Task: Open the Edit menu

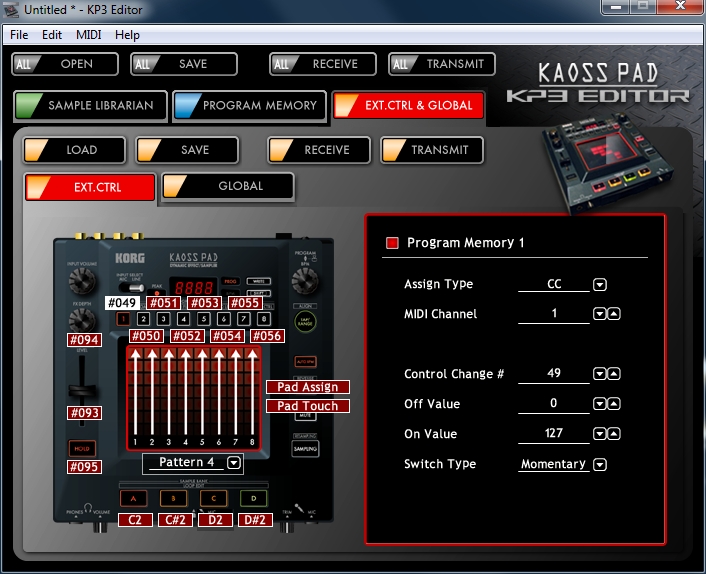Action: (52, 35)
